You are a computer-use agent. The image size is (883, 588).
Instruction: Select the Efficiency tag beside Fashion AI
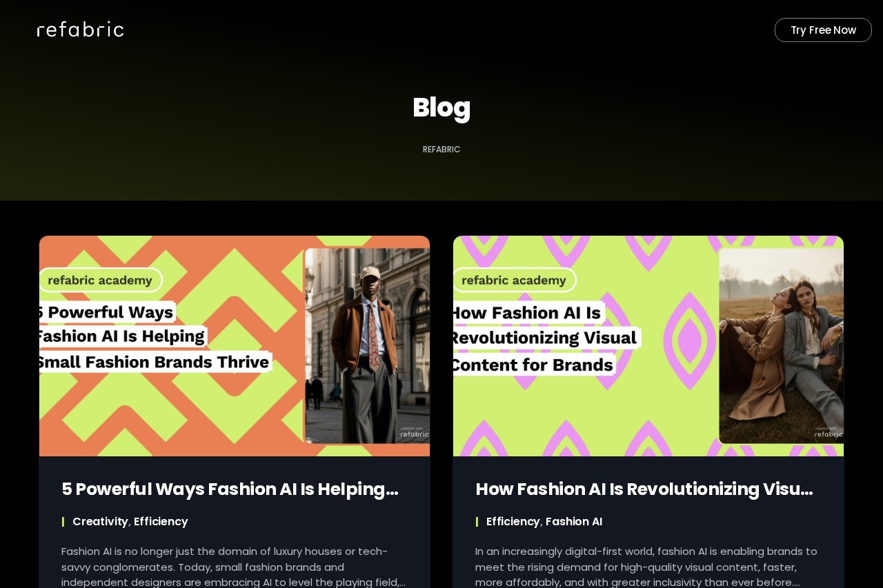[x=513, y=522]
